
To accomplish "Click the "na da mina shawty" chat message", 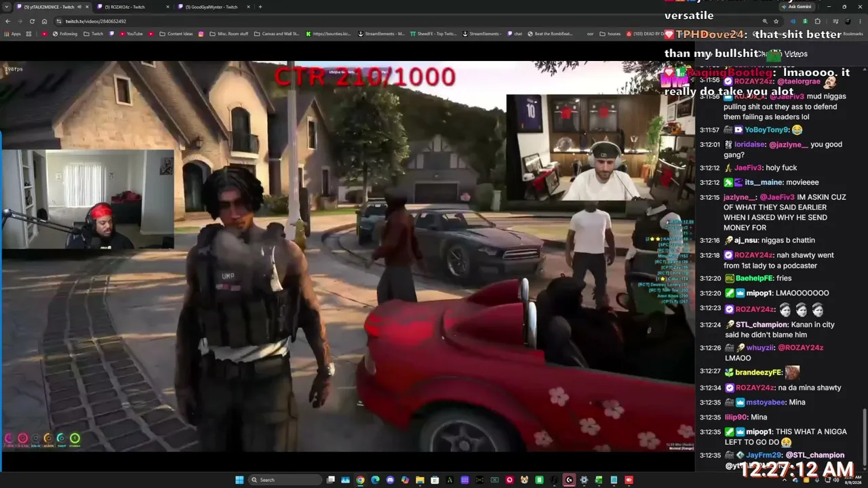I will [x=810, y=388].
